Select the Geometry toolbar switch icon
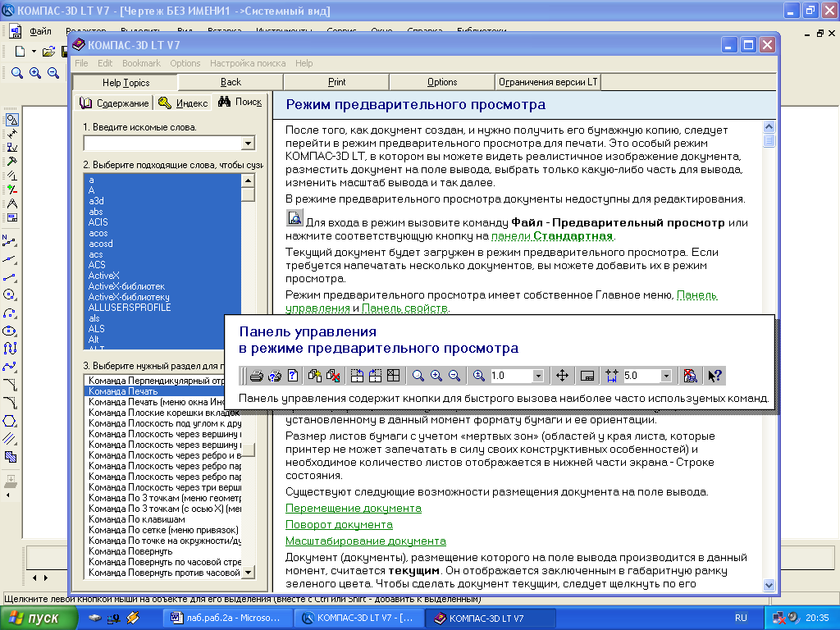This screenshot has height=630, width=840. coord(11,120)
